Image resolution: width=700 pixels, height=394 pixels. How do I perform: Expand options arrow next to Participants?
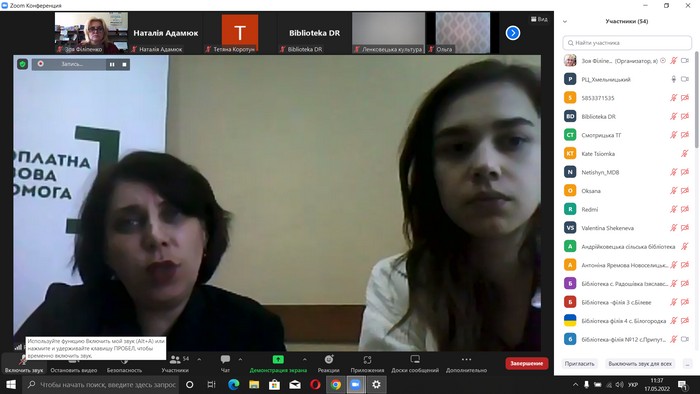click(x=199, y=359)
